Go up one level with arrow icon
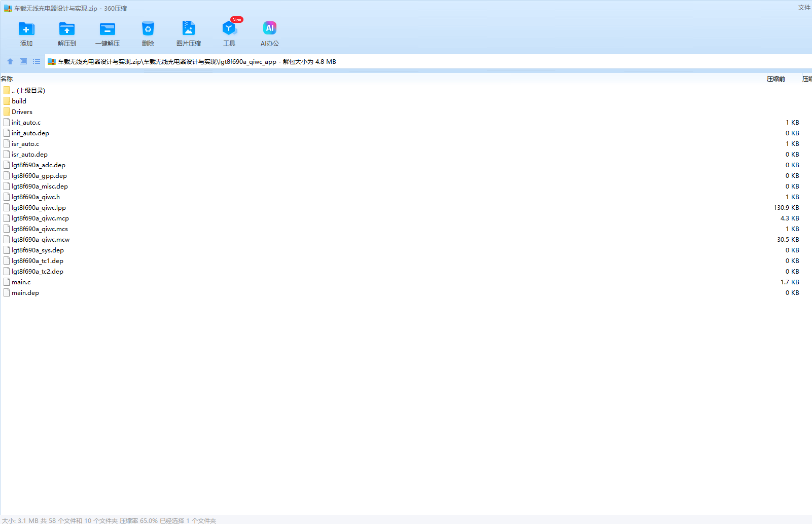Viewport: 812px width, 524px height. [x=10, y=61]
